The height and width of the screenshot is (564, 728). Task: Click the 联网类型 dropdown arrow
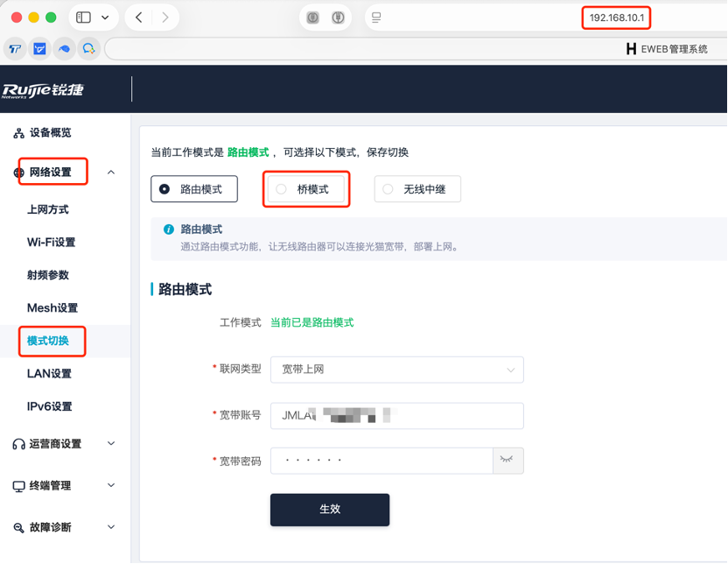pos(511,370)
